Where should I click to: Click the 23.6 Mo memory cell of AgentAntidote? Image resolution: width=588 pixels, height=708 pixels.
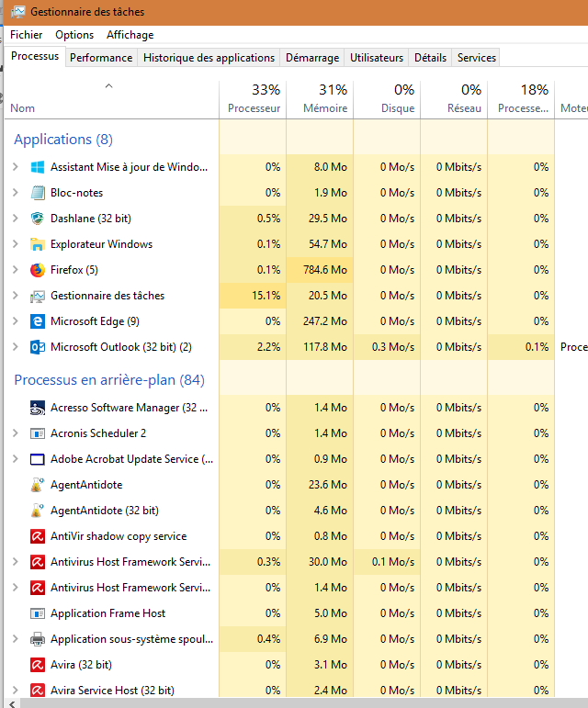point(321,485)
